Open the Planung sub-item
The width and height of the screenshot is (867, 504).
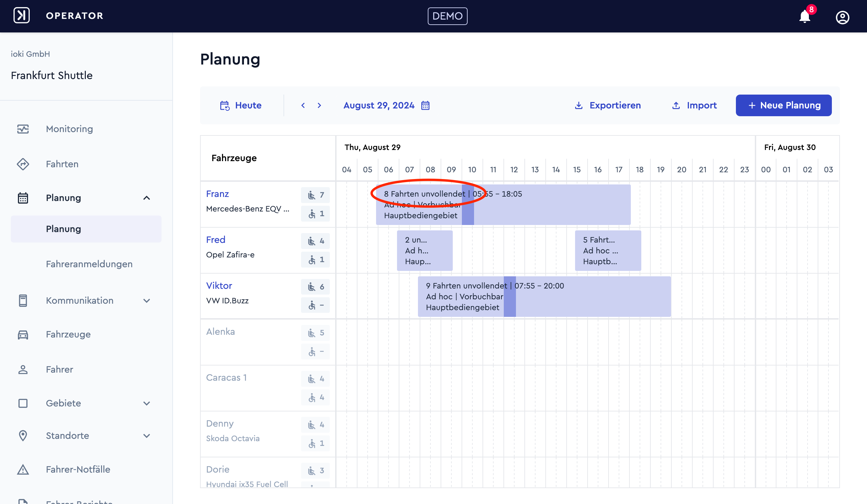click(86, 229)
